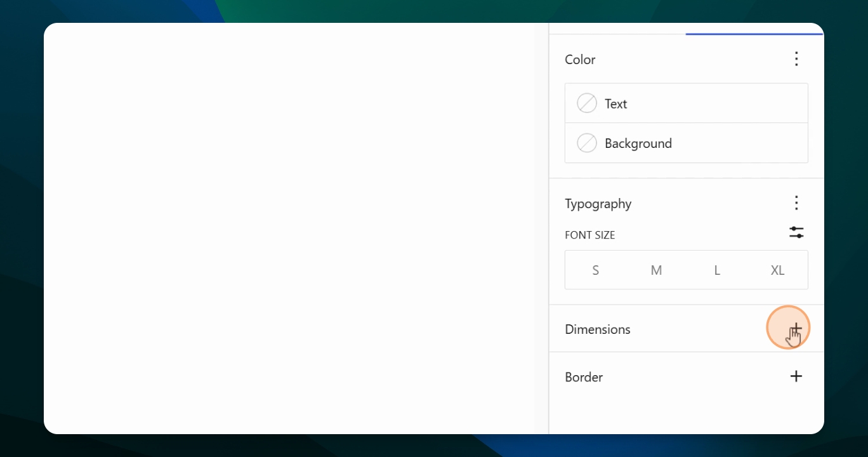This screenshot has height=457, width=868.
Task: Click the FONT SIZE label
Action: tap(590, 235)
